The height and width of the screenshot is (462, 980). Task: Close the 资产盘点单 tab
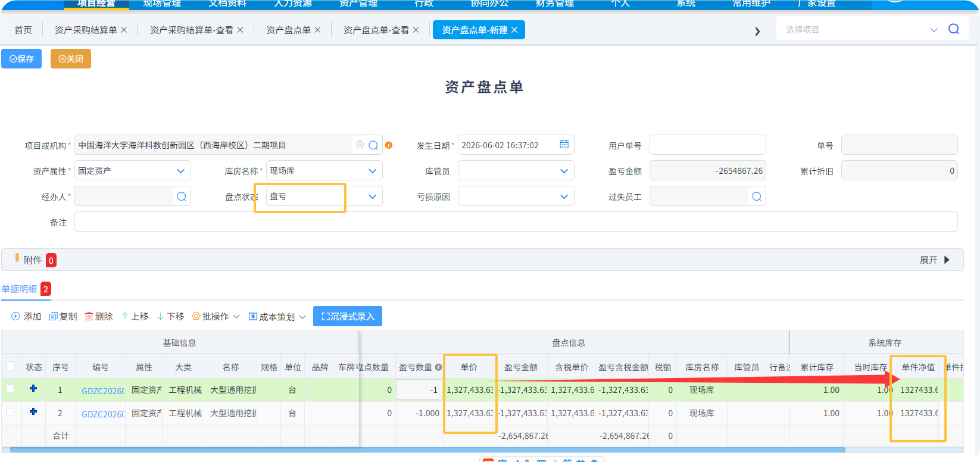pyautogui.click(x=317, y=30)
